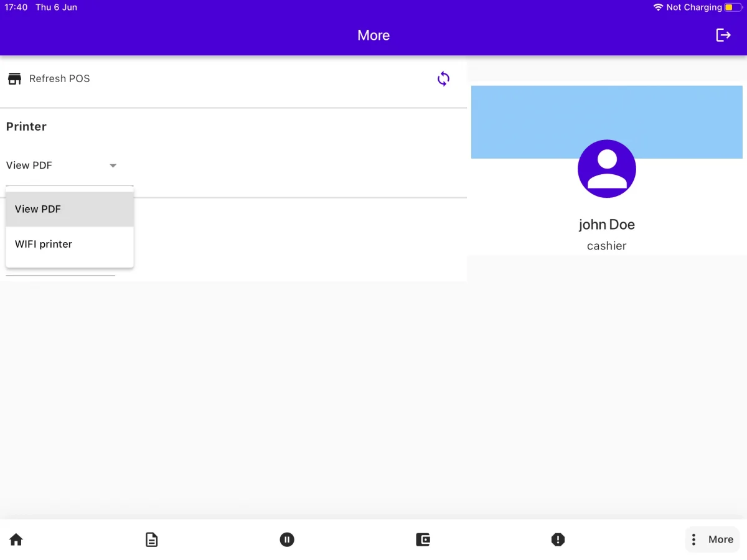Select the pause icon in bottom navigation
The width and height of the screenshot is (747, 560).
point(287,539)
